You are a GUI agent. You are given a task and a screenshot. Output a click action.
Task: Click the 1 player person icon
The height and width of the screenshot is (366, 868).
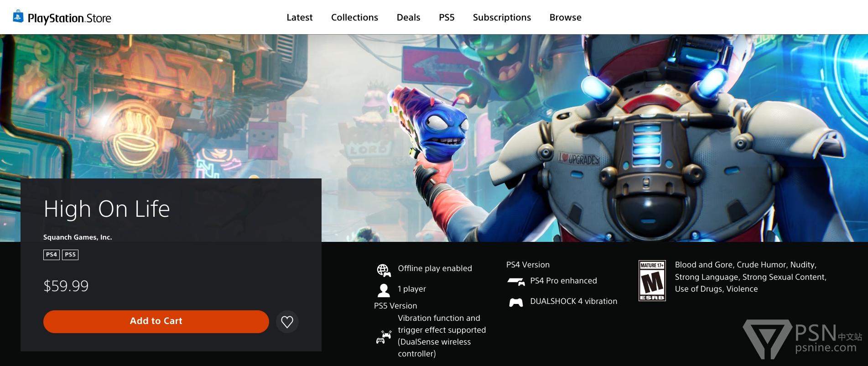384,290
